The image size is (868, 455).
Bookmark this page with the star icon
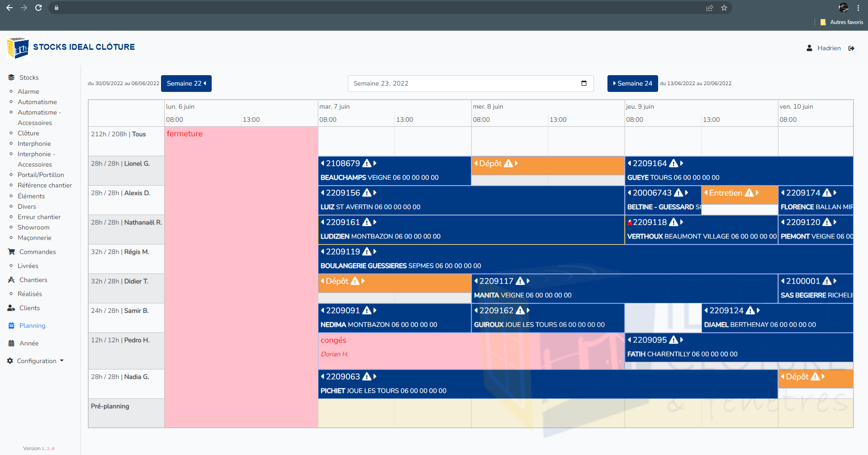coord(724,8)
